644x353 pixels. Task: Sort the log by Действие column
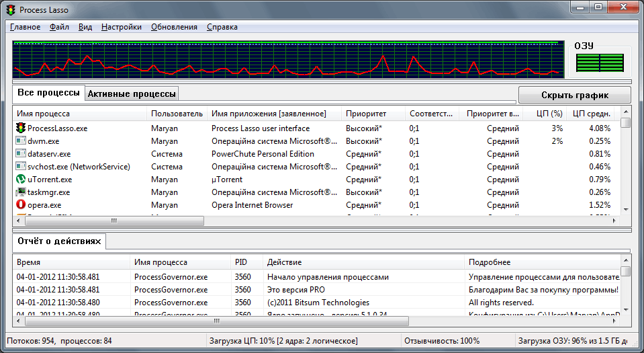point(363,262)
